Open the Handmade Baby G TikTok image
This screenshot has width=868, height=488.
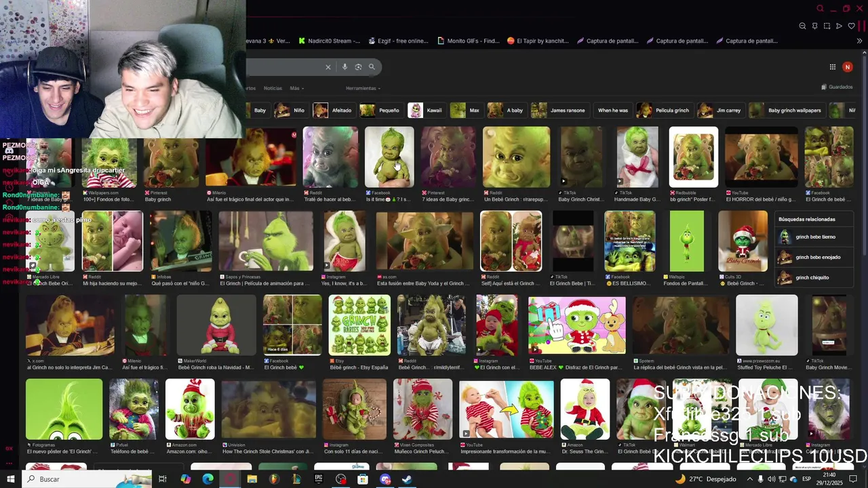coord(637,157)
